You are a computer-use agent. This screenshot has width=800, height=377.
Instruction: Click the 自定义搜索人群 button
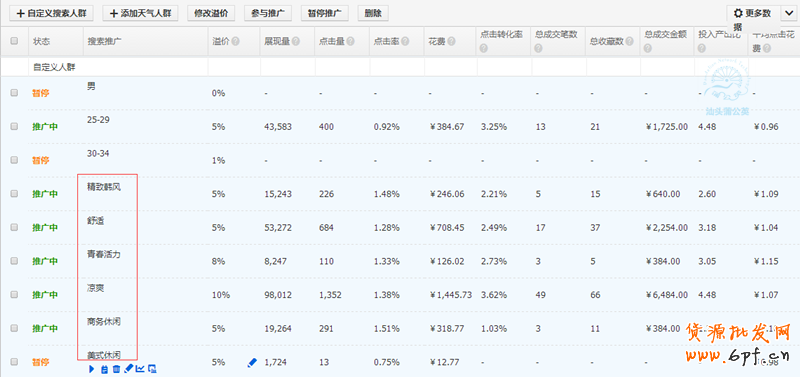tap(52, 13)
